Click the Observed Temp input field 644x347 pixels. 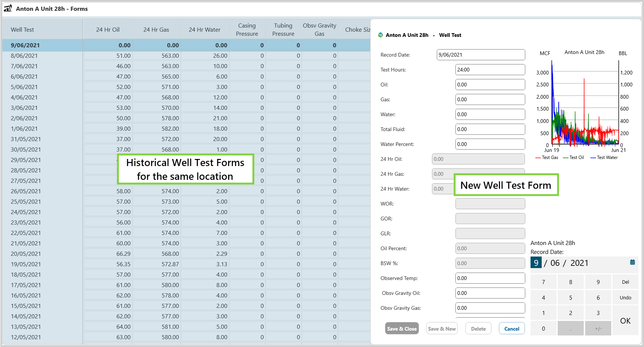(x=490, y=278)
